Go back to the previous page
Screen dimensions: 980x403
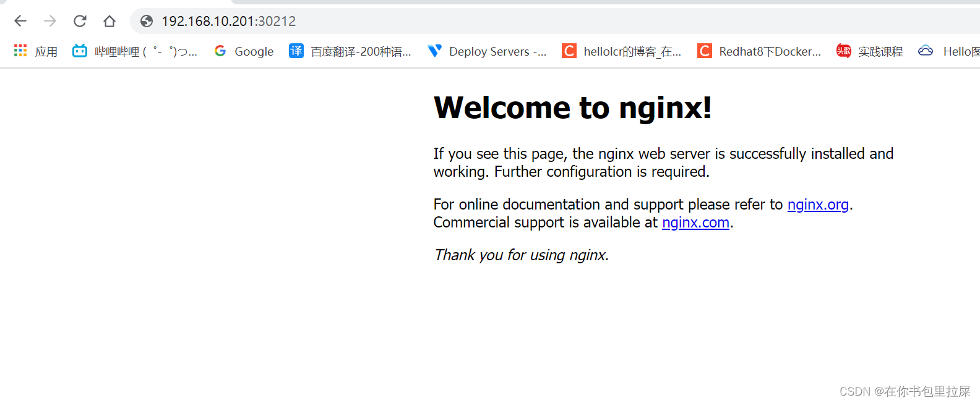pyautogui.click(x=20, y=21)
